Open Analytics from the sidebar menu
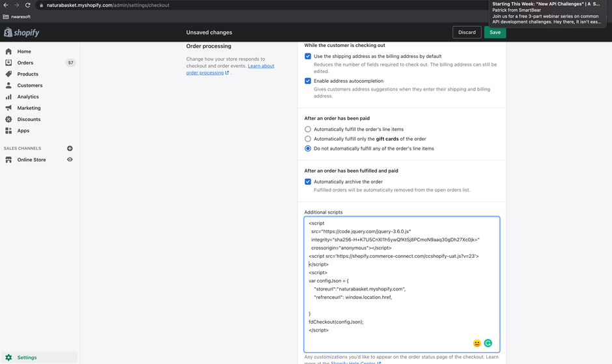The height and width of the screenshot is (364, 612). pos(28,96)
